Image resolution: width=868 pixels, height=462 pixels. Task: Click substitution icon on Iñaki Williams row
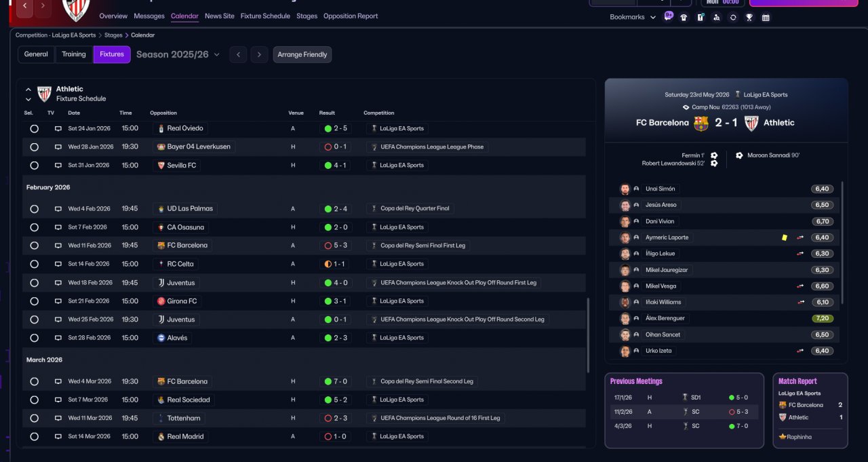coord(801,302)
